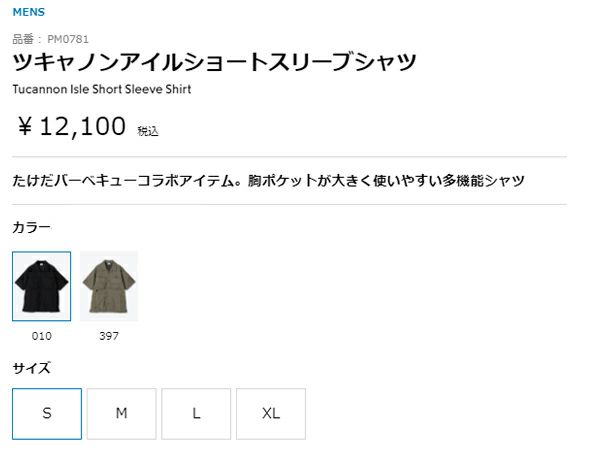The height and width of the screenshot is (450, 600).
Task: Choose size S
Action: click(47, 414)
